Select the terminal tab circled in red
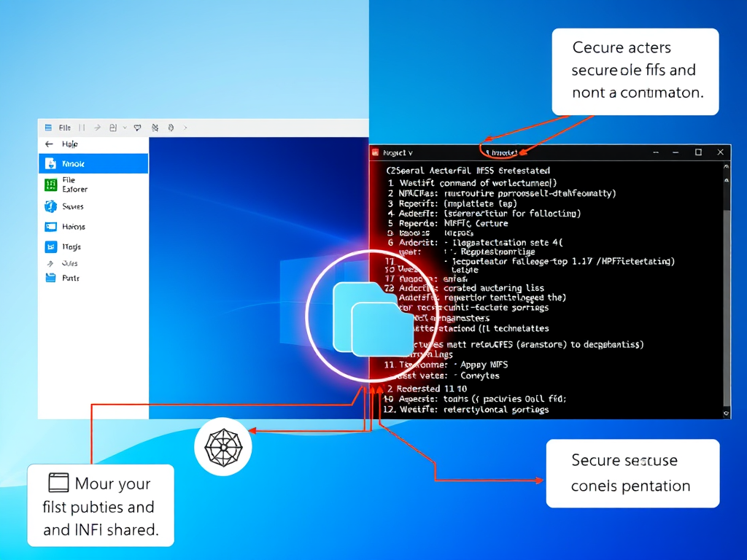The width and height of the screenshot is (747, 560). pos(503,152)
